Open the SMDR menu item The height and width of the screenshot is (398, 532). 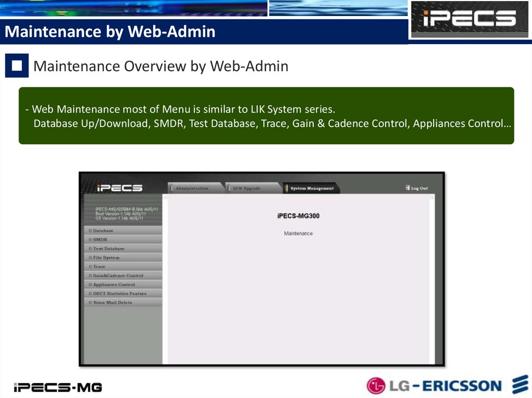click(123, 239)
